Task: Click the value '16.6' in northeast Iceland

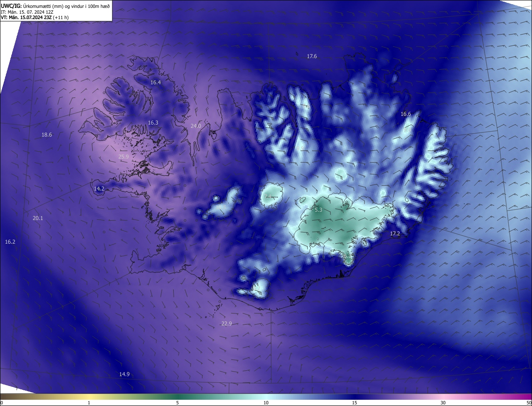Action: pyautogui.click(x=406, y=114)
